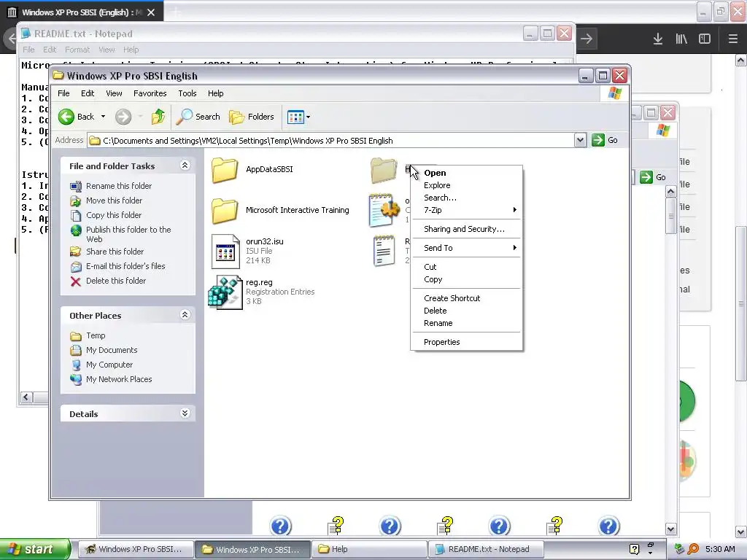Click the Forward arrow toolbar icon
The height and width of the screenshot is (560, 747).
123,117
